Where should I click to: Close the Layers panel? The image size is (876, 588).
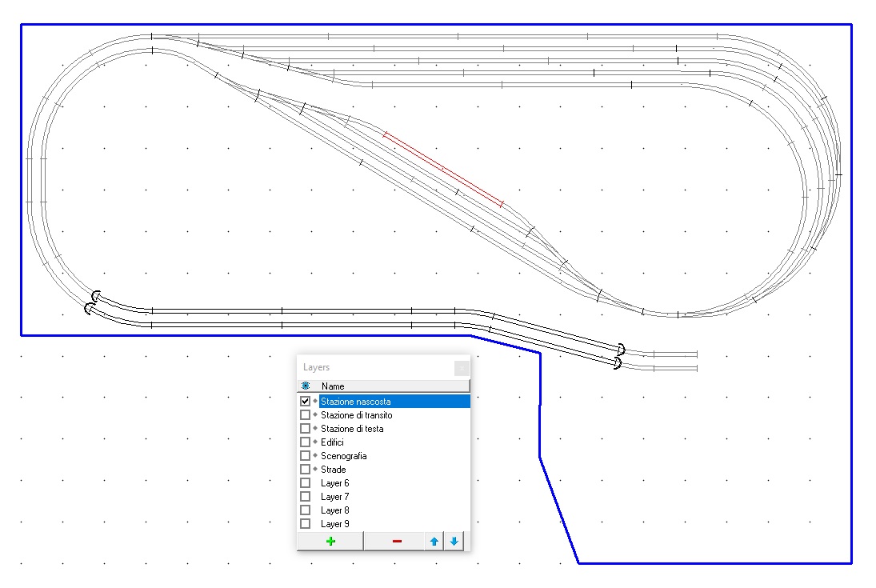click(462, 368)
